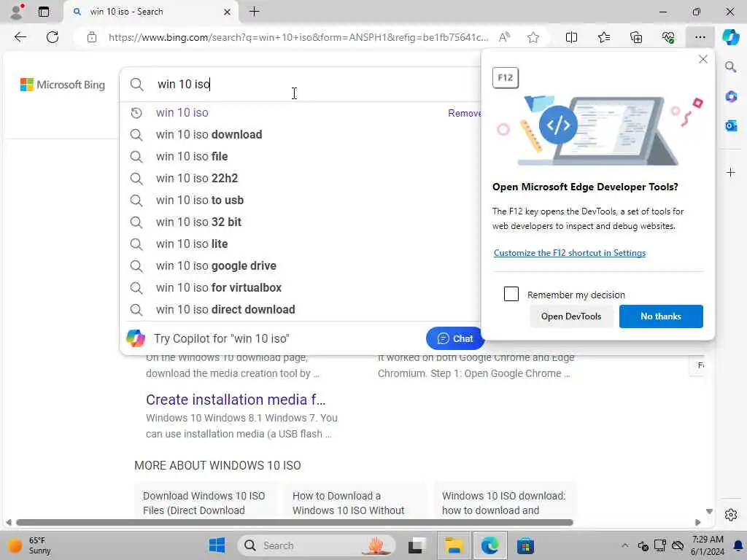Open Collections icon
Viewport: 747px width, 560px height.
click(636, 37)
